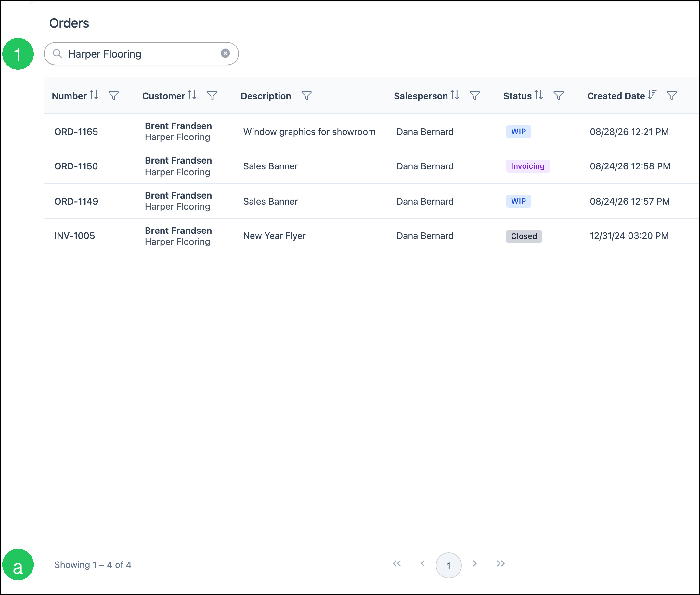Click the Status column header label
This screenshot has height=595, width=700.
[x=517, y=96]
